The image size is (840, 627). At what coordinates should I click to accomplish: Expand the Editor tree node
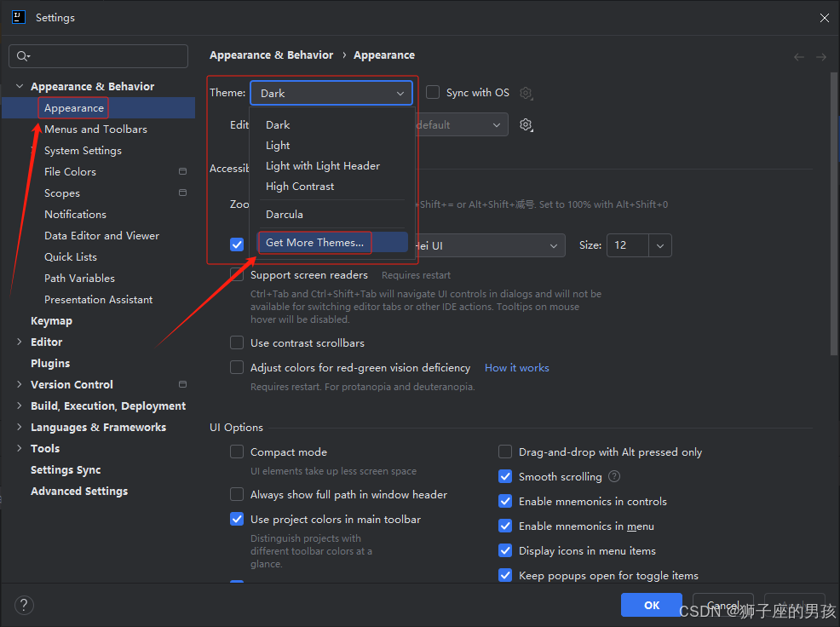(20, 342)
